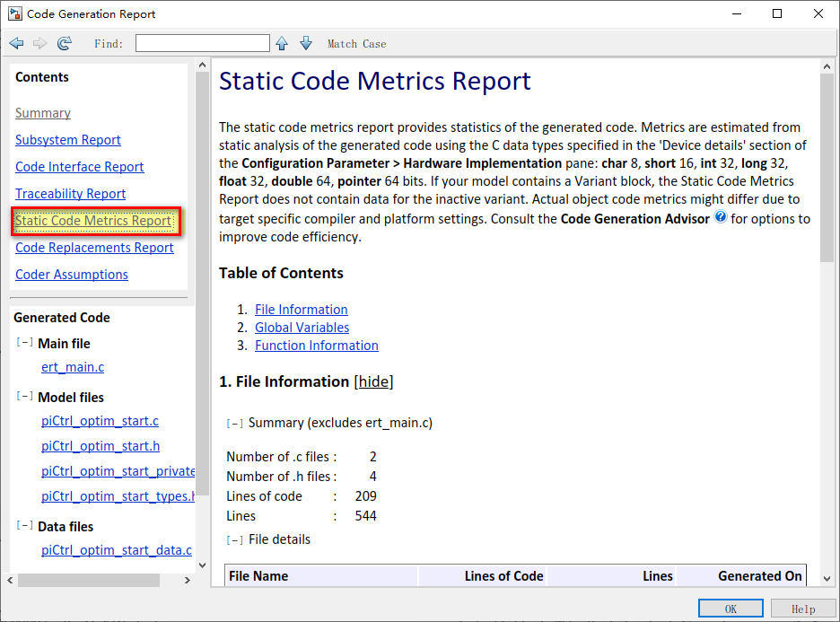Collapse the Summary excludes ert_main.c section
Screen dimensions: 840x622
coord(237,421)
